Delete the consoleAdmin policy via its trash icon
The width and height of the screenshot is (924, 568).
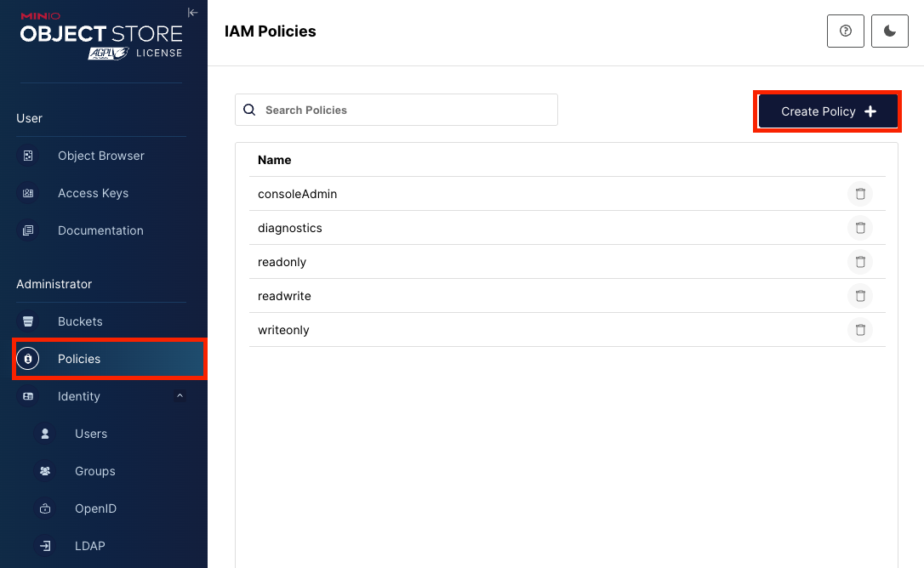(x=860, y=194)
